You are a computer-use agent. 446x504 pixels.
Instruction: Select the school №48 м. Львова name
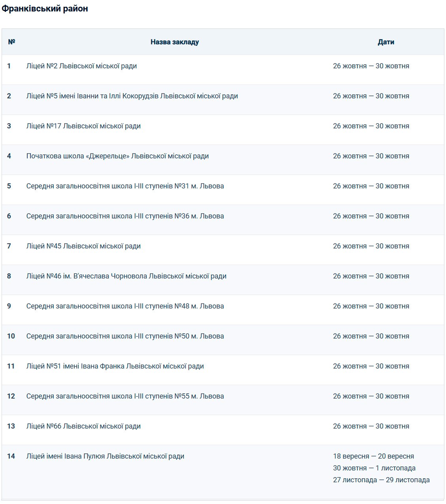coord(125,306)
